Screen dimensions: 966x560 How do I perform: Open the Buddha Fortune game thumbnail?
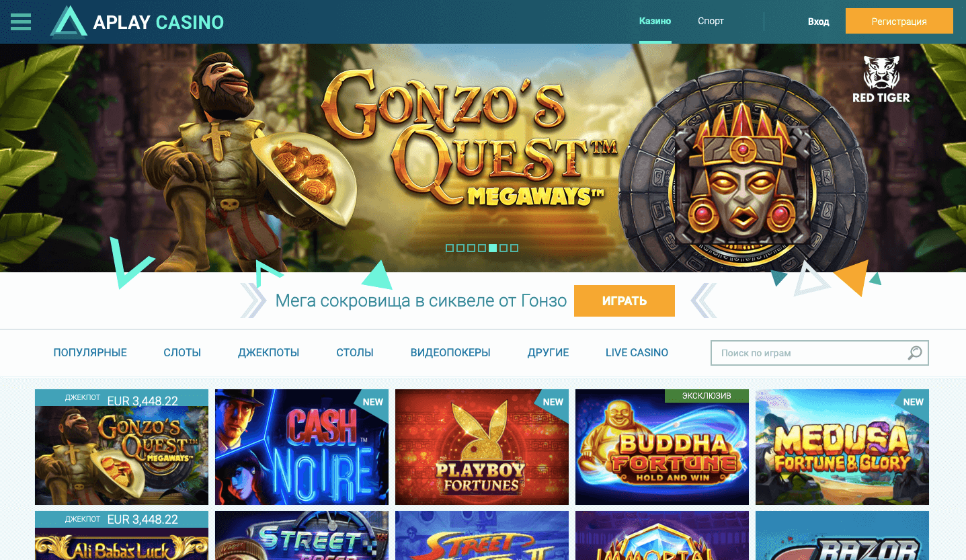coord(662,447)
